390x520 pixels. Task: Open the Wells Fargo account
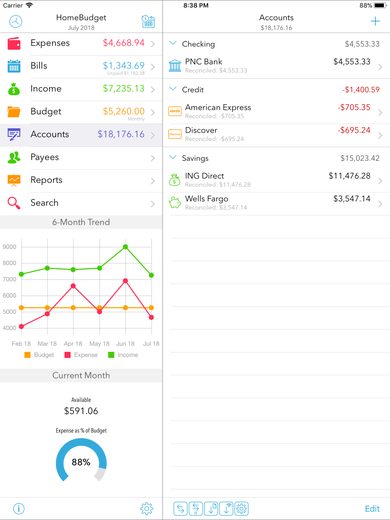pos(276,203)
